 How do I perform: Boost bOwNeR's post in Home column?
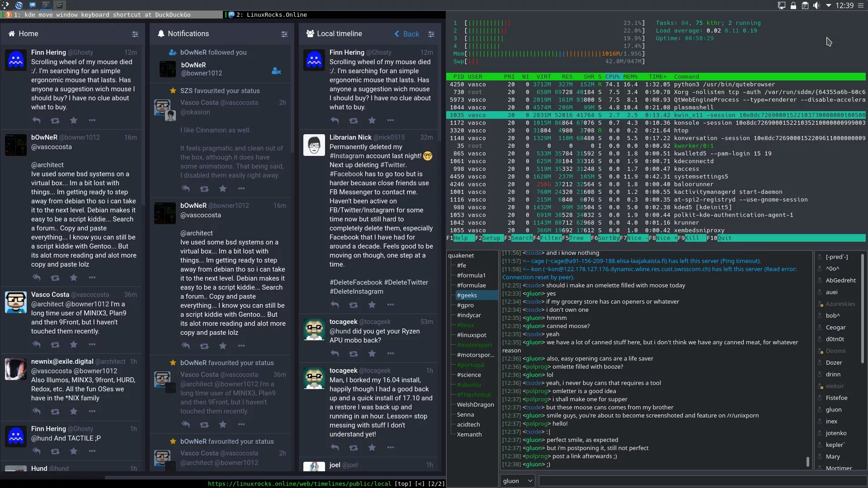(55, 278)
